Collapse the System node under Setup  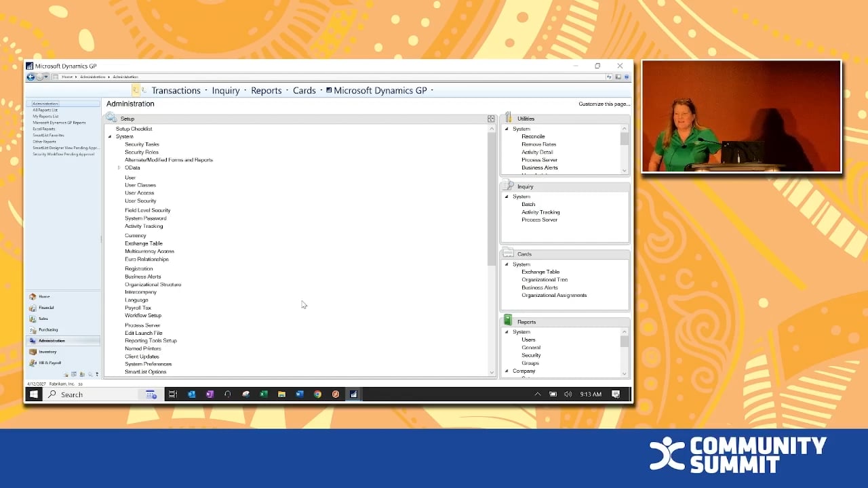[x=110, y=137]
